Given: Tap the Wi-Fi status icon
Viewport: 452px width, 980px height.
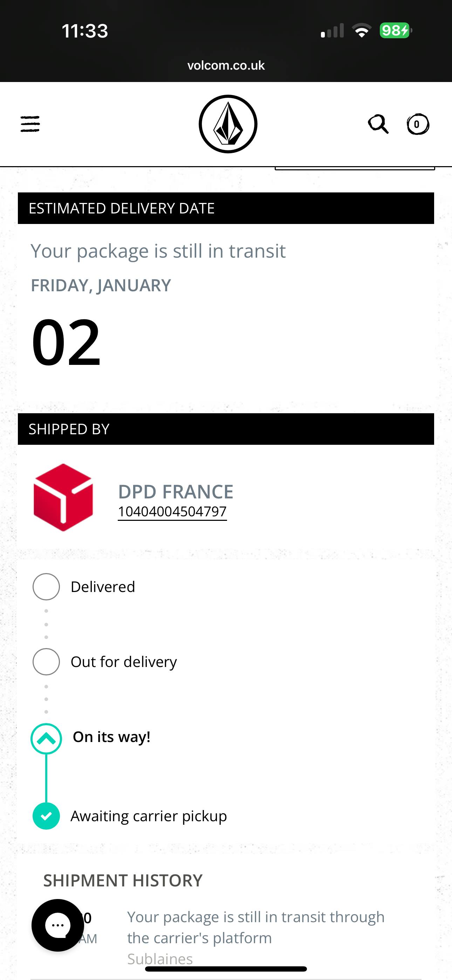Looking at the screenshot, I should pyautogui.click(x=362, y=30).
